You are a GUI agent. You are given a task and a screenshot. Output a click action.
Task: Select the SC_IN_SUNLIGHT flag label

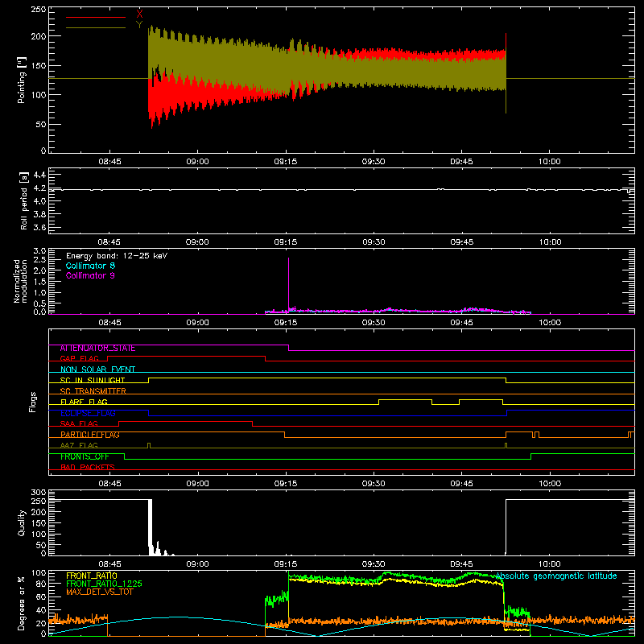point(93,380)
